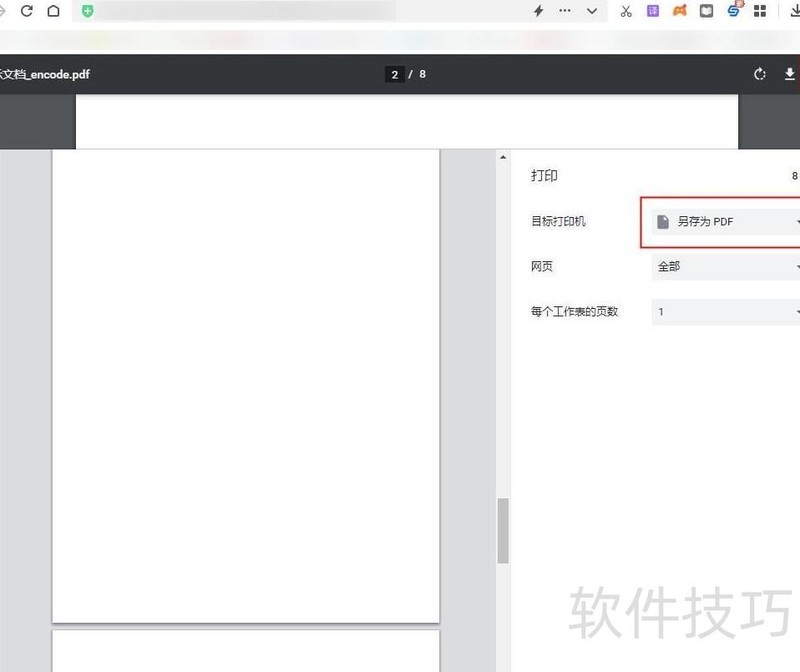Open the game controller extension
This screenshot has height=672, width=800.
(x=678, y=11)
